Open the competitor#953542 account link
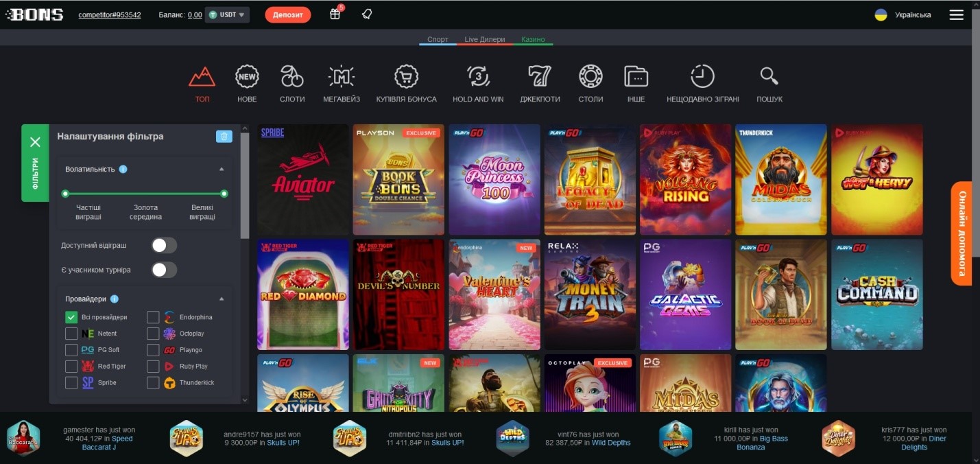Viewport: 980px width, 464px height. coord(110,15)
